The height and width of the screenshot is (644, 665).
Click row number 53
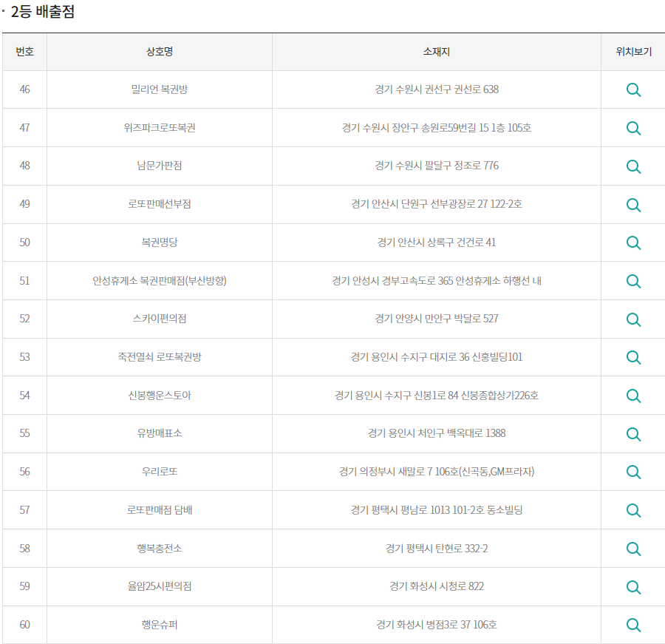point(24,357)
